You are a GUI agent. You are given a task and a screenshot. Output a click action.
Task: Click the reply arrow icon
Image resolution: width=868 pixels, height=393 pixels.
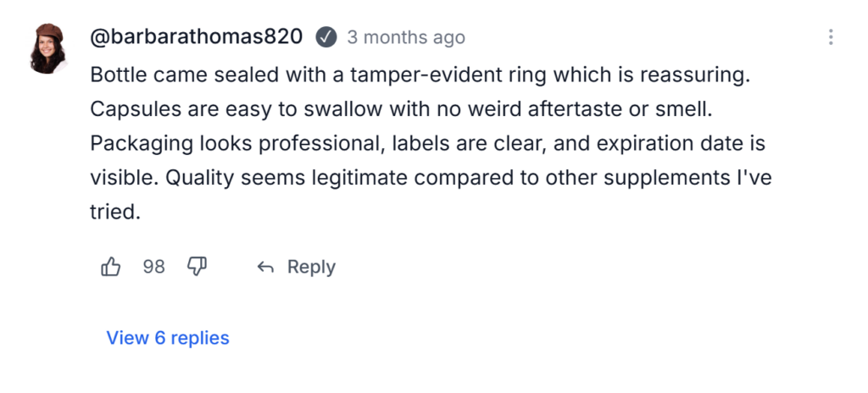(x=265, y=268)
